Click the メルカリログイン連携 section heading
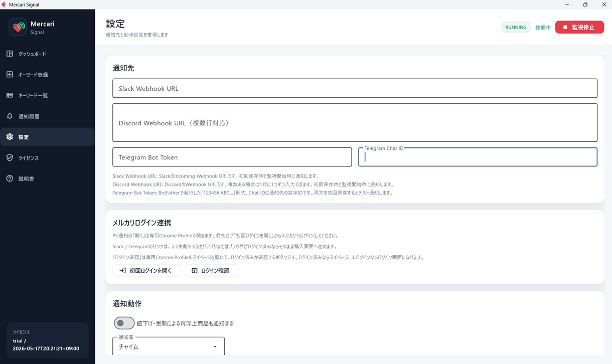Image resolution: width=612 pixels, height=364 pixels. coord(142,223)
